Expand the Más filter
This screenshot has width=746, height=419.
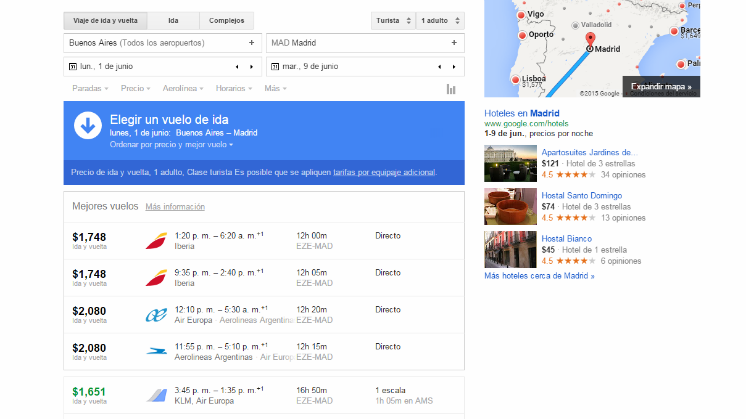pos(275,88)
